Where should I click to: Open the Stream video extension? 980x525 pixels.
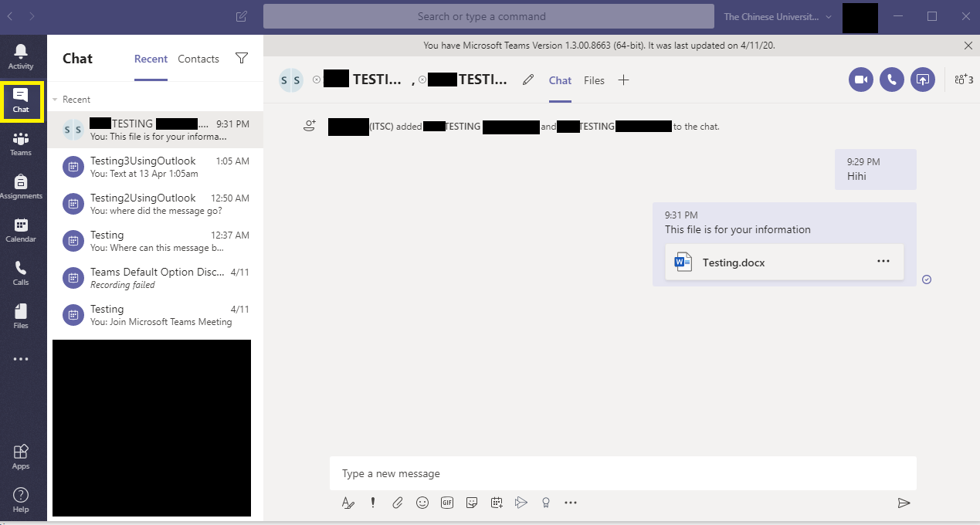coord(521,503)
